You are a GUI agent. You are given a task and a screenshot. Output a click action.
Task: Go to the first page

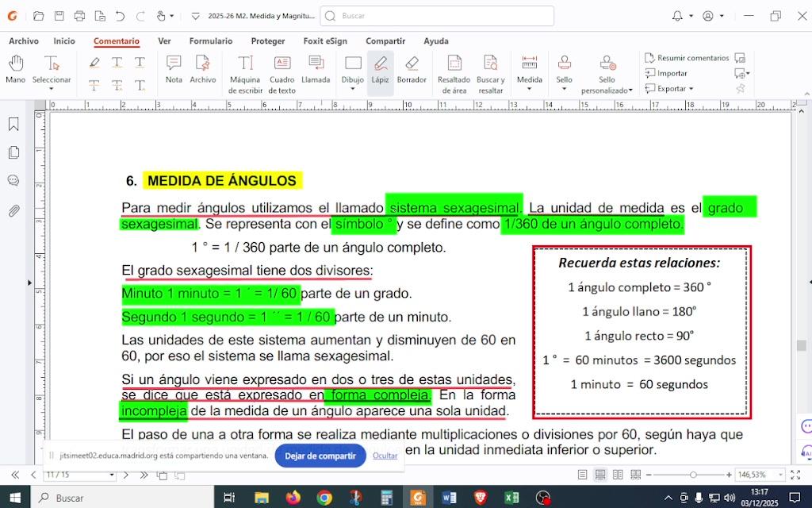point(15,475)
